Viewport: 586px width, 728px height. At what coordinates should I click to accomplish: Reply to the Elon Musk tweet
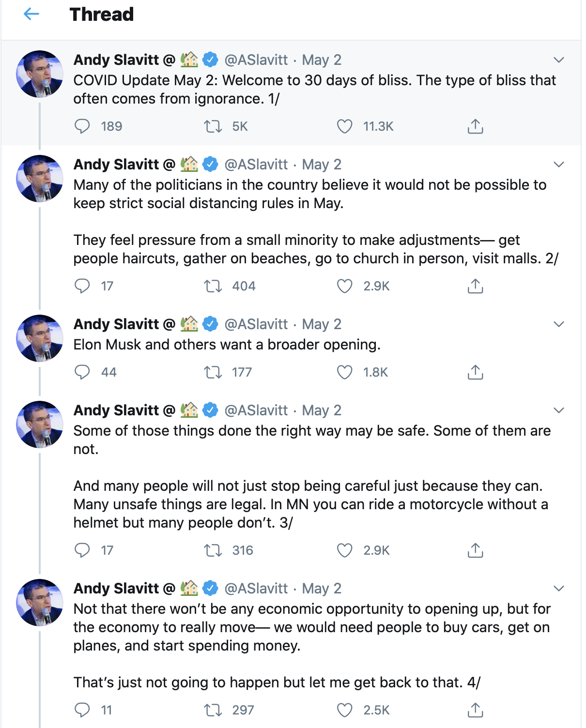click(x=82, y=372)
